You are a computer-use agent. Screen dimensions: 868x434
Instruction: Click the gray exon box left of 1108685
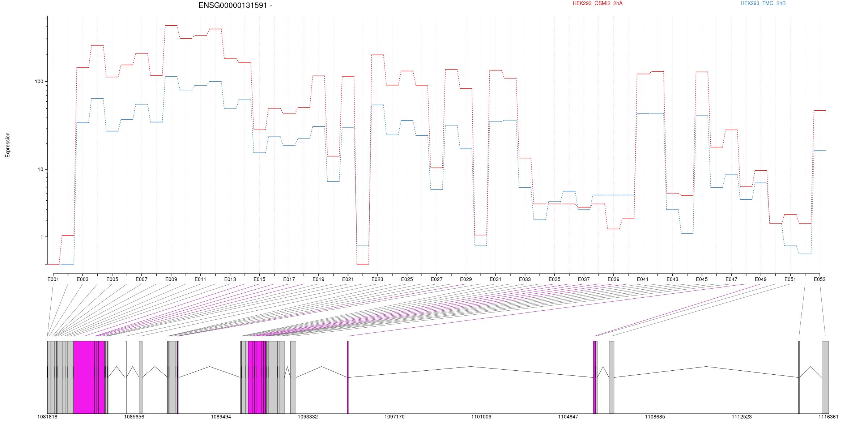[x=612, y=377]
